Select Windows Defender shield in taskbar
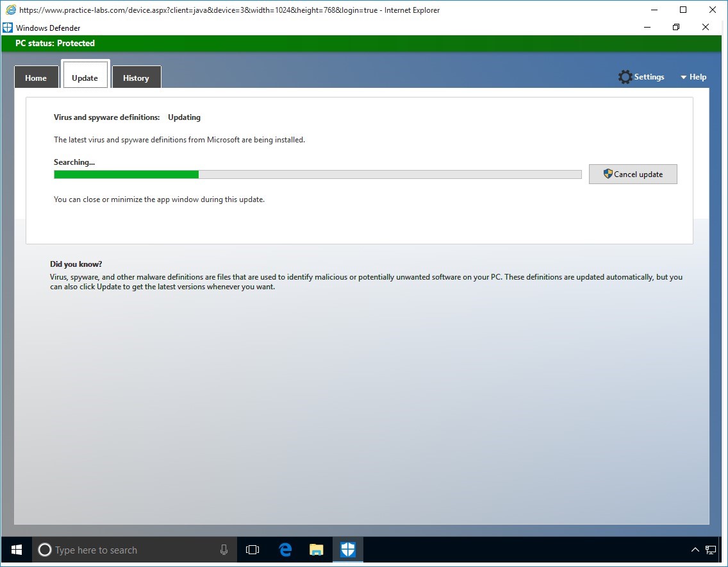Screen dimensions: 728x567 (348, 550)
